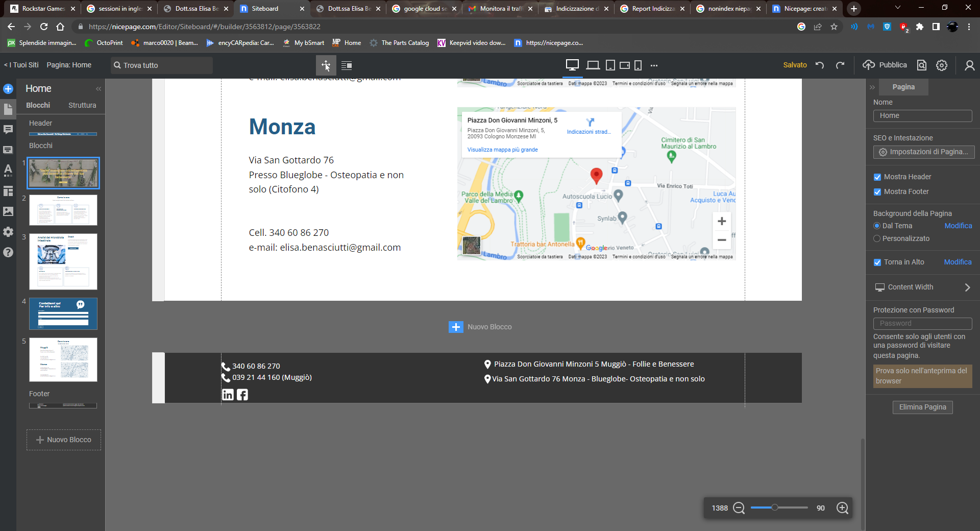This screenshot has width=980, height=531.
Task: Switch to the Rockstar Games browser tab
Action: (x=43, y=9)
